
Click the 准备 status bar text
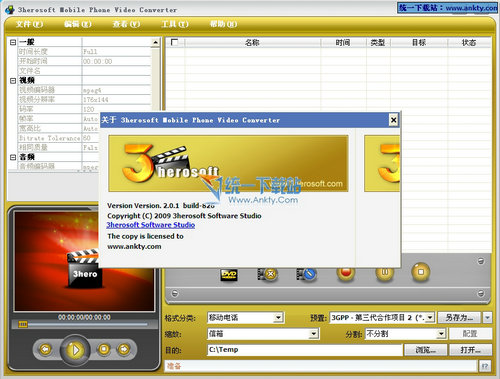click(x=174, y=366)
